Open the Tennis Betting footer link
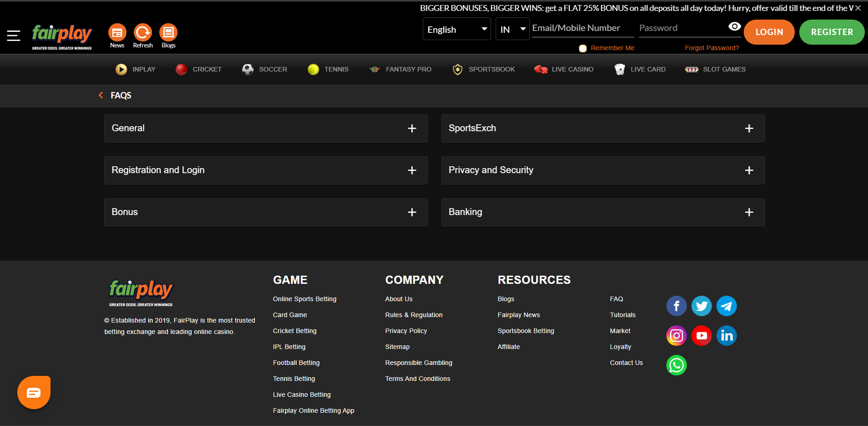The height and width of the screenshot is (426, 868). 294,379
